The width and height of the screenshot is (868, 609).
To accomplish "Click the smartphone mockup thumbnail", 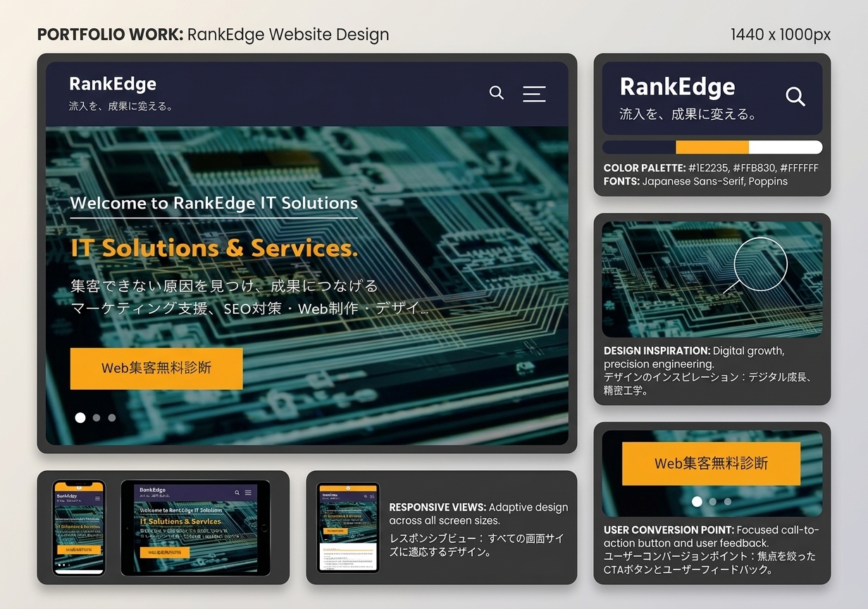I will coord(79,527).
